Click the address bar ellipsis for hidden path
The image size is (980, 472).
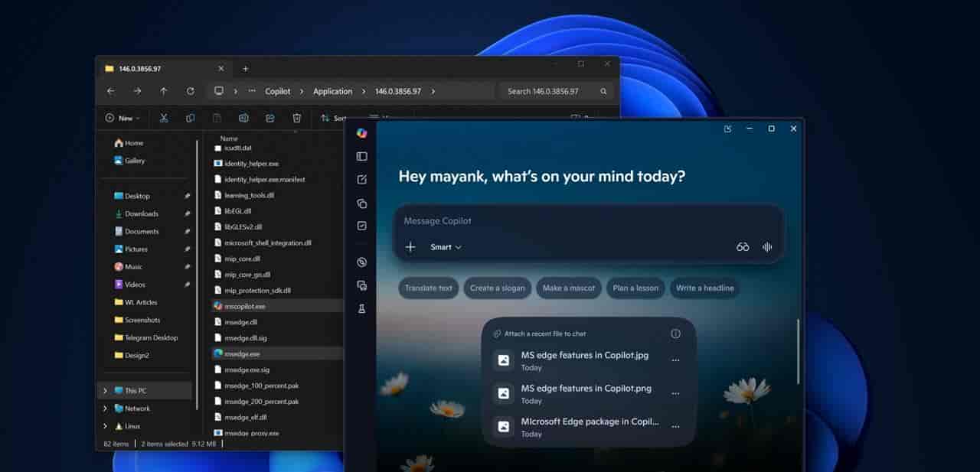(251, 91)
